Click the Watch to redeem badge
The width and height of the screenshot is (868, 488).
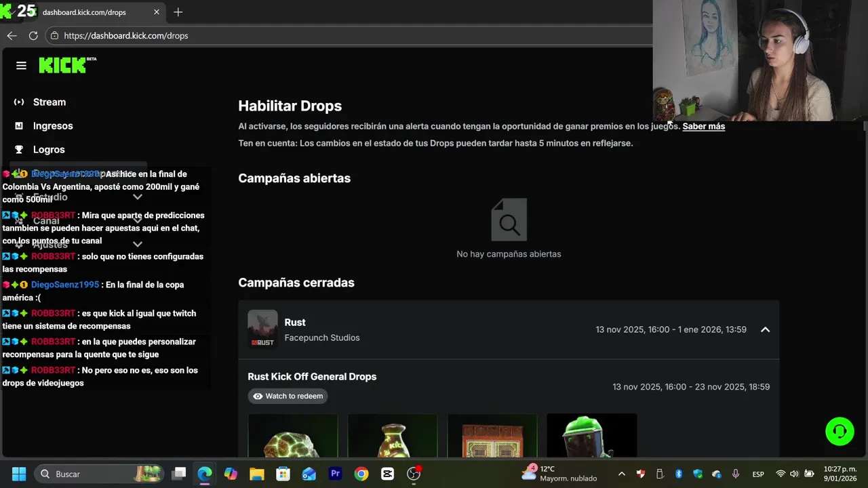[288, 396]
